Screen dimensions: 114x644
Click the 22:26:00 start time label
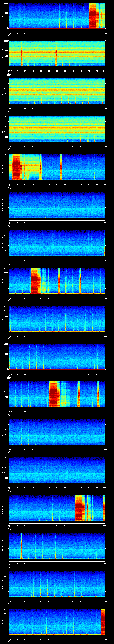[9, 184]
